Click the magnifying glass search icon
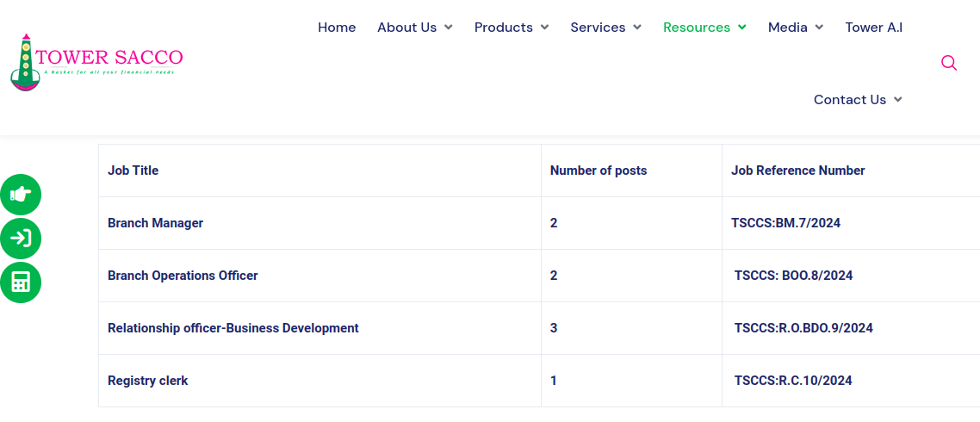The image size is (980, 422). click(949, 63)
